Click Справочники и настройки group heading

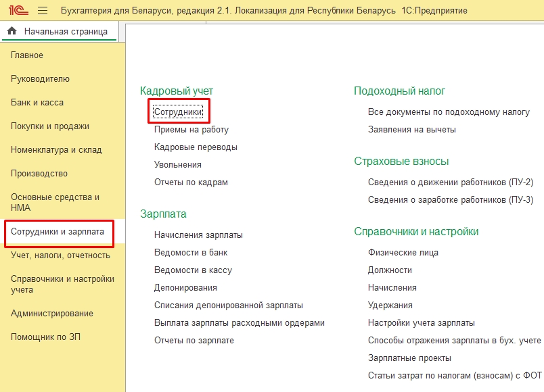click(x=416, y=232)
